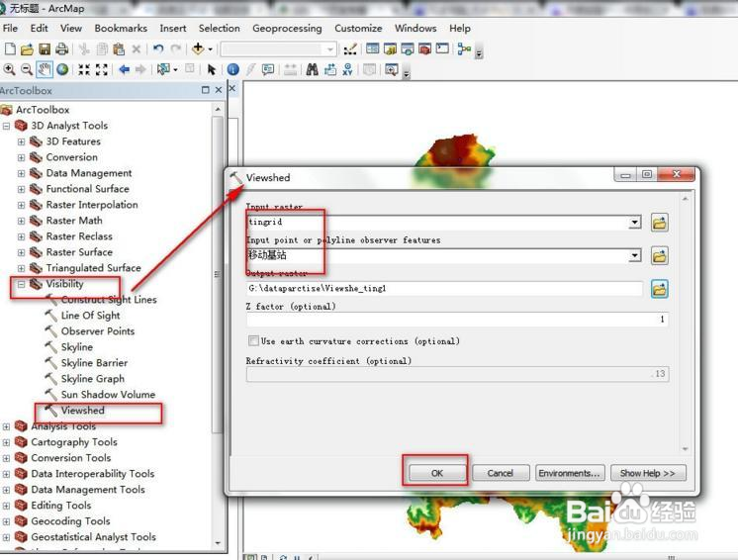The width and height of the screenshot is (738, 560).
Task: Open the Windows menu
Action: (x=415, y=29)
